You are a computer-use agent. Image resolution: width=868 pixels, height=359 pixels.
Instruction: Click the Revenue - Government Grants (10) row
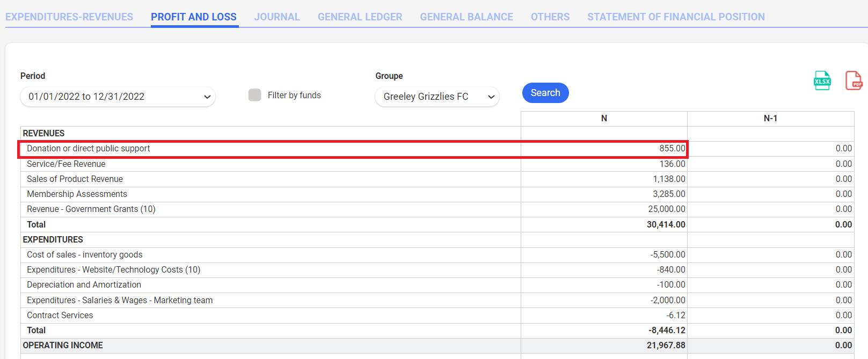[x=91, y=209]
